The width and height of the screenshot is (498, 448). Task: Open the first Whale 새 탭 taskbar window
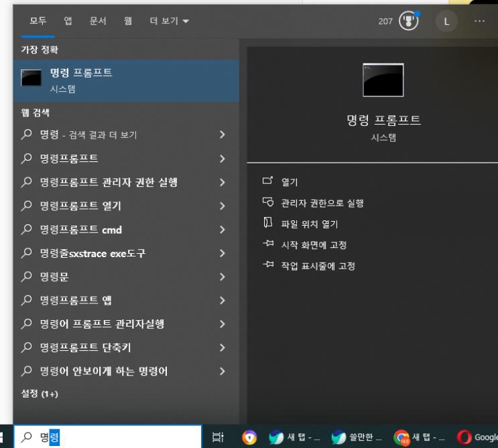294,437
